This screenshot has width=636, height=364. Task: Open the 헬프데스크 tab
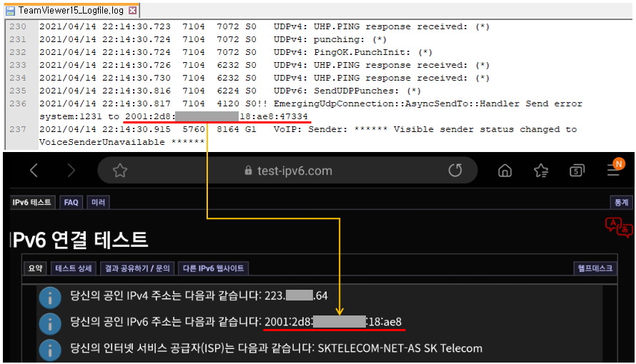coord(595,268)
